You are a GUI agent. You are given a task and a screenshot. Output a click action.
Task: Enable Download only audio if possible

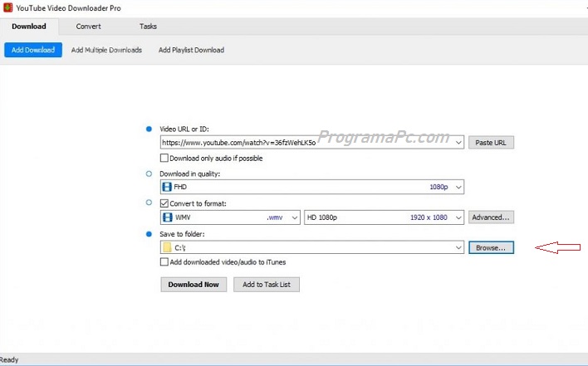click(x=164, y=158)
